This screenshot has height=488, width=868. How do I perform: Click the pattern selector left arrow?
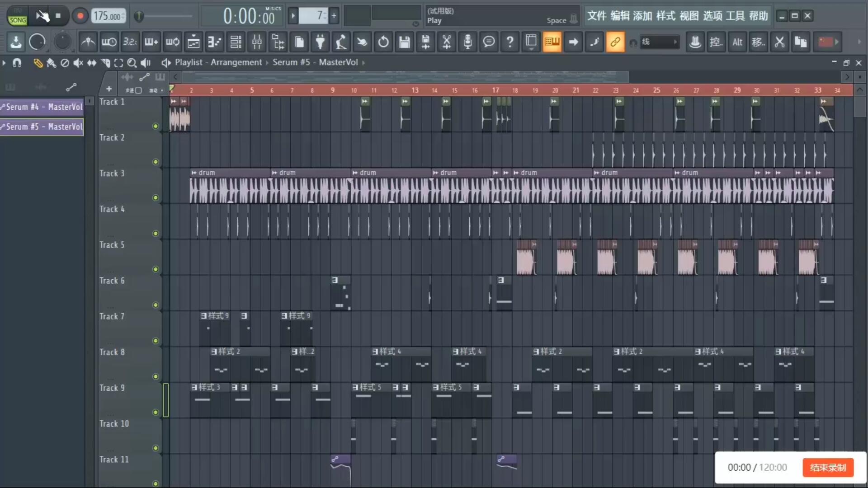point(293,16)
